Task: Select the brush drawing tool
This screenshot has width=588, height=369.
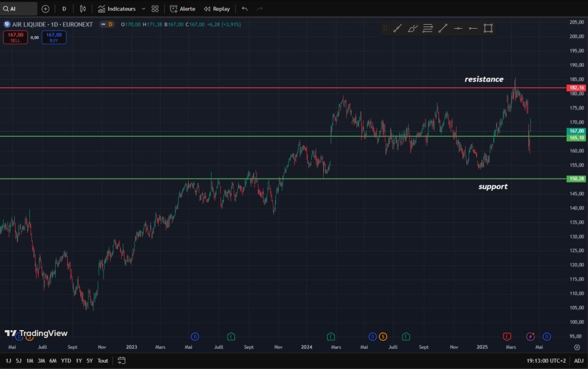Action: (413, 28)
